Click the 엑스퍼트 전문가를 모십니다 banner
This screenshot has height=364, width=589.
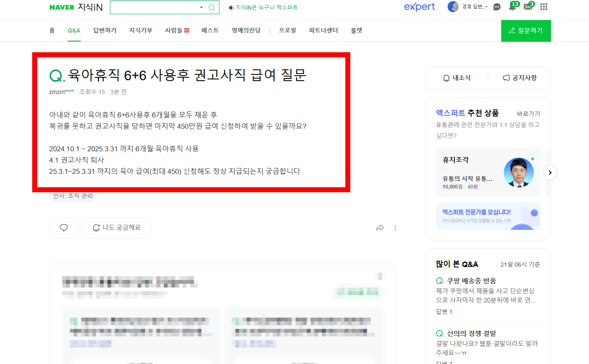click(x=488, y=216)
